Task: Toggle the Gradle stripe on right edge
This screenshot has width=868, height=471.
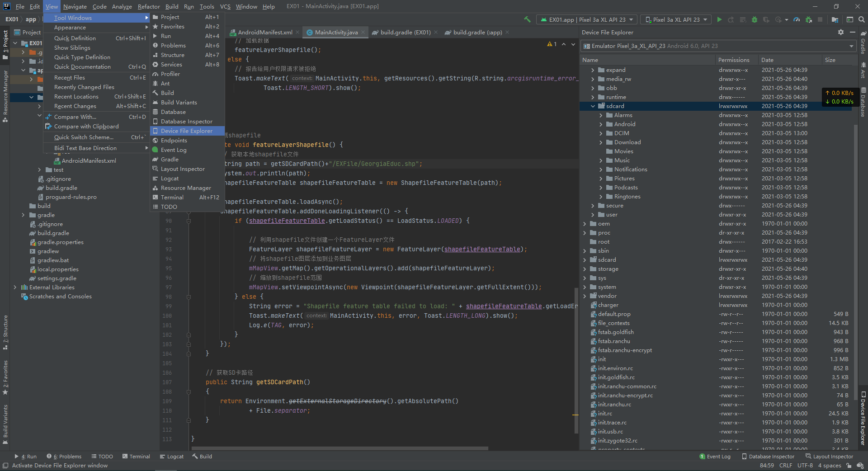Action: 863,43
